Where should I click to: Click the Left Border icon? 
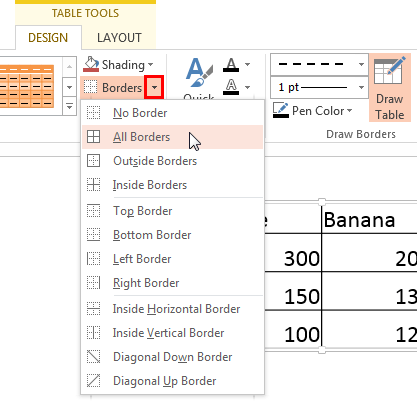(x=93, y=259)
